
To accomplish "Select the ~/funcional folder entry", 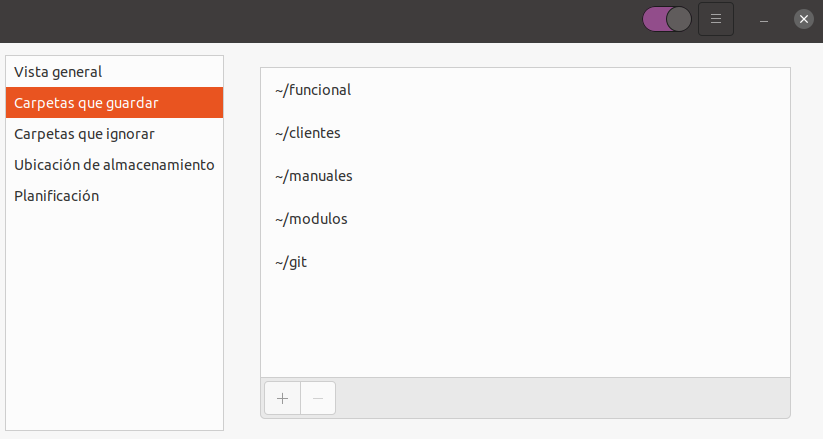I will [x=525, y=90].
